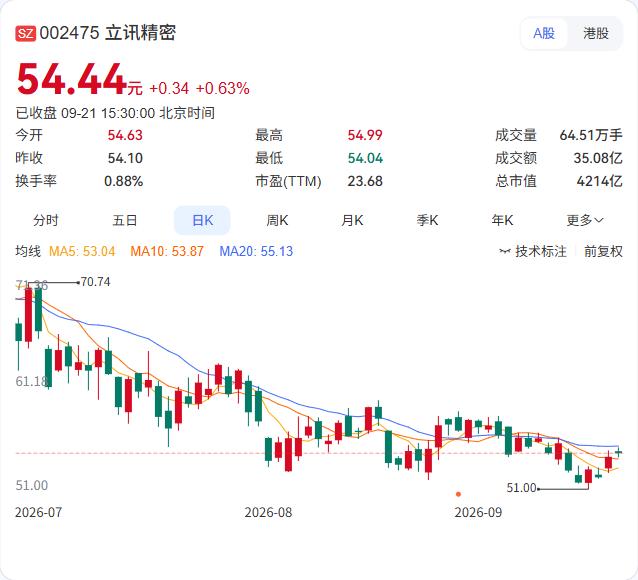Click the 2026-08 date axis label
Viewport: 638px width, 580px height.
pyautogui.click(x=268, y=512)
